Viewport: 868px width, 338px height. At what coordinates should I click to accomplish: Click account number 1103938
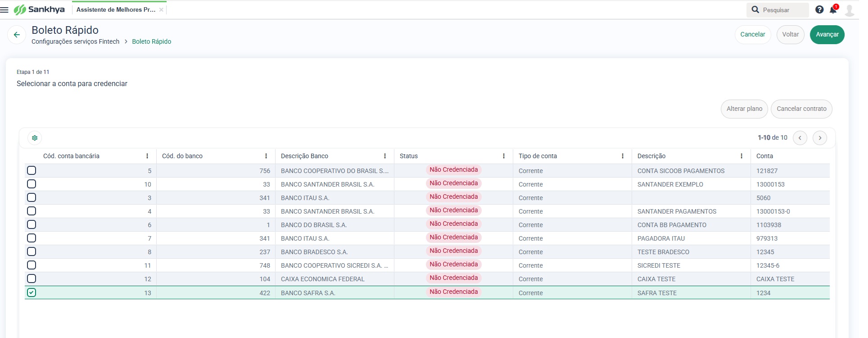coord(769,225)
